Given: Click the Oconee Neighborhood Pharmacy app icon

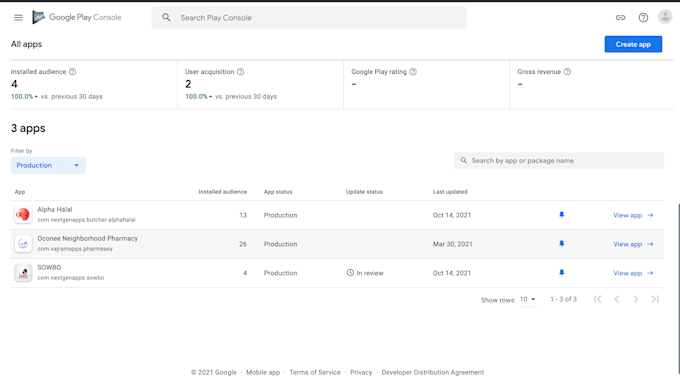Looking at the screenshot, I should (x=23, y=243).
